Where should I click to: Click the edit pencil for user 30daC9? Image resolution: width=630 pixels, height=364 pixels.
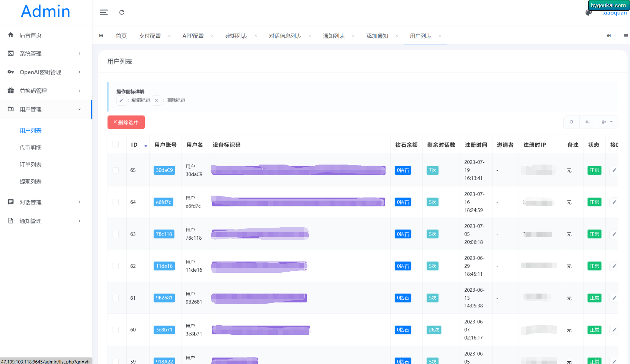[614, 170]
